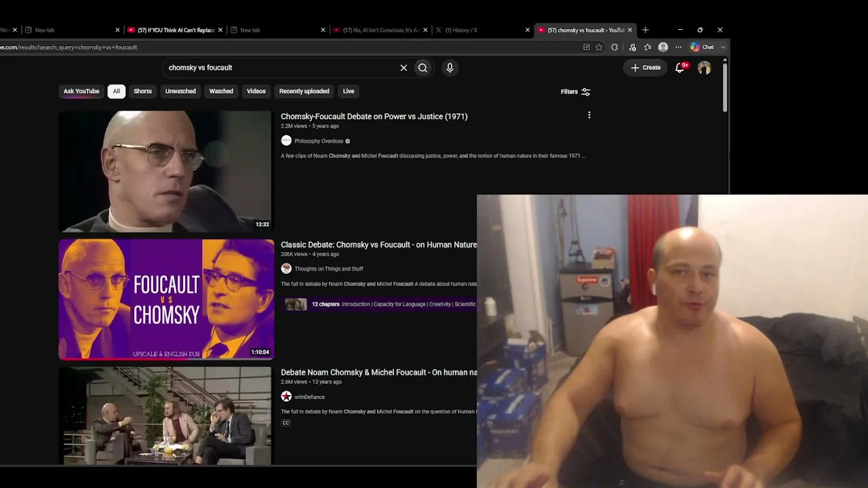Select the All filter chip

click(117, 91)
